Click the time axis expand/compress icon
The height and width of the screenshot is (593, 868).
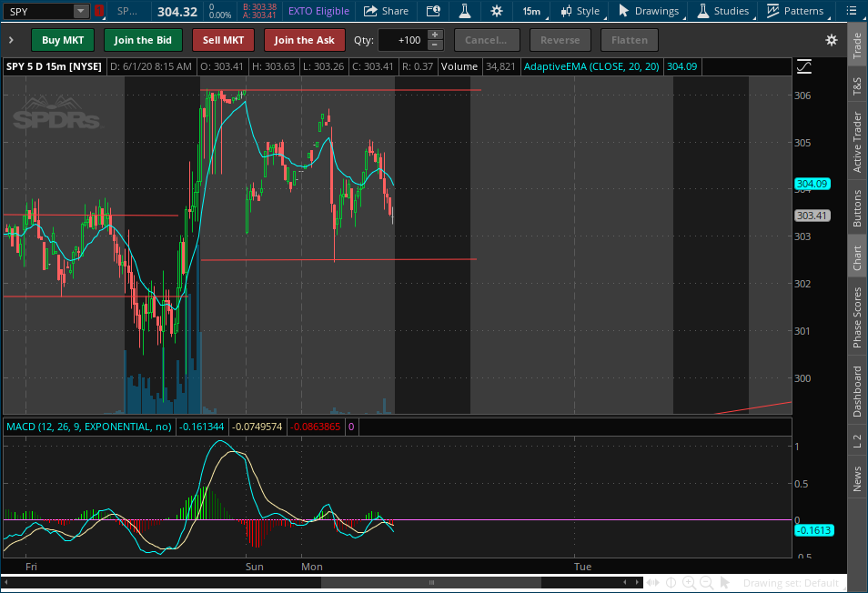pyautogui.click(x=653, y=582)
